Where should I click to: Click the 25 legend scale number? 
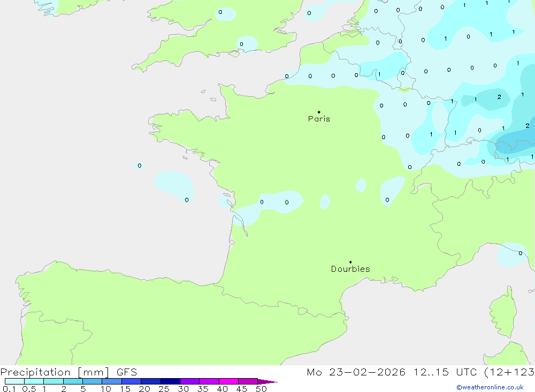coord(164,389)
